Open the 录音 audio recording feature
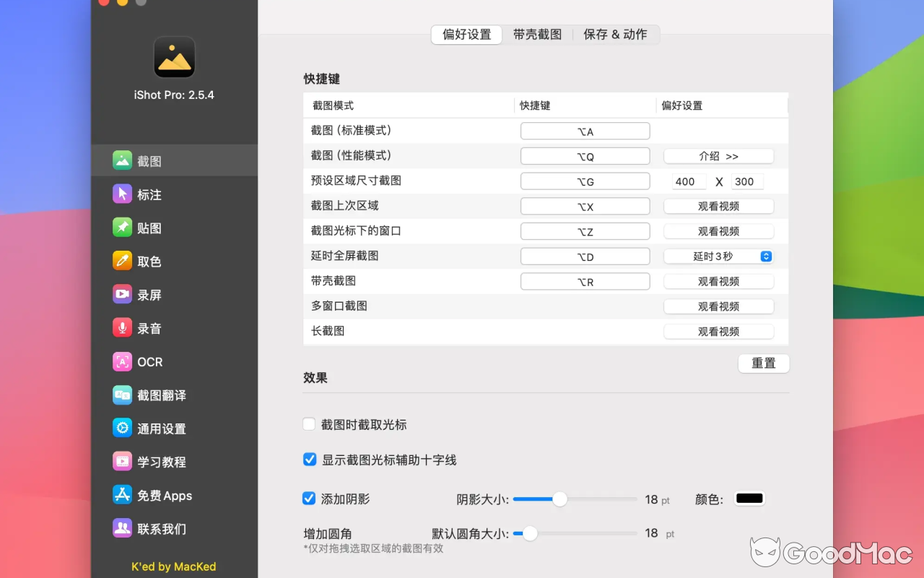This screenshot has width=924, height=578. 149,327
